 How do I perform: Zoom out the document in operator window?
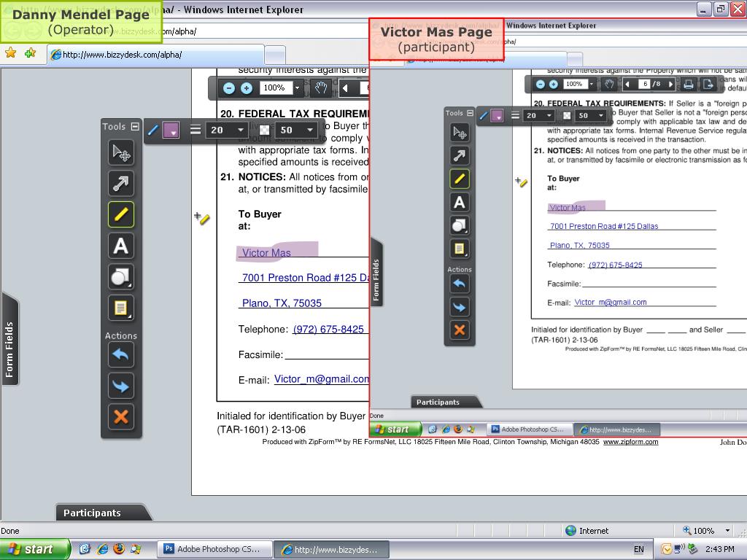tap(229, 88)
